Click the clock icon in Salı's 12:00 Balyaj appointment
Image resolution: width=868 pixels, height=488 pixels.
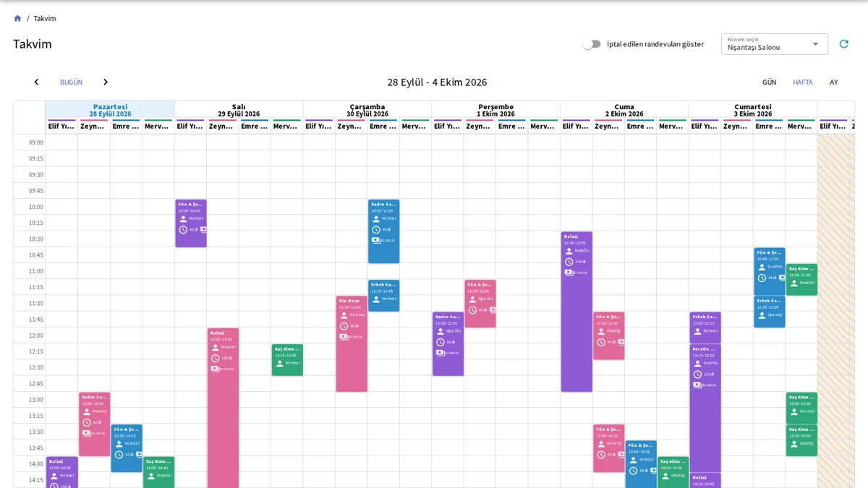point(215,359)
